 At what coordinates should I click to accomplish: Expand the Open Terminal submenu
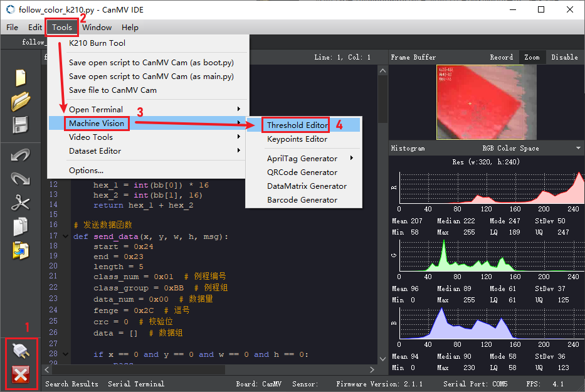148,109
